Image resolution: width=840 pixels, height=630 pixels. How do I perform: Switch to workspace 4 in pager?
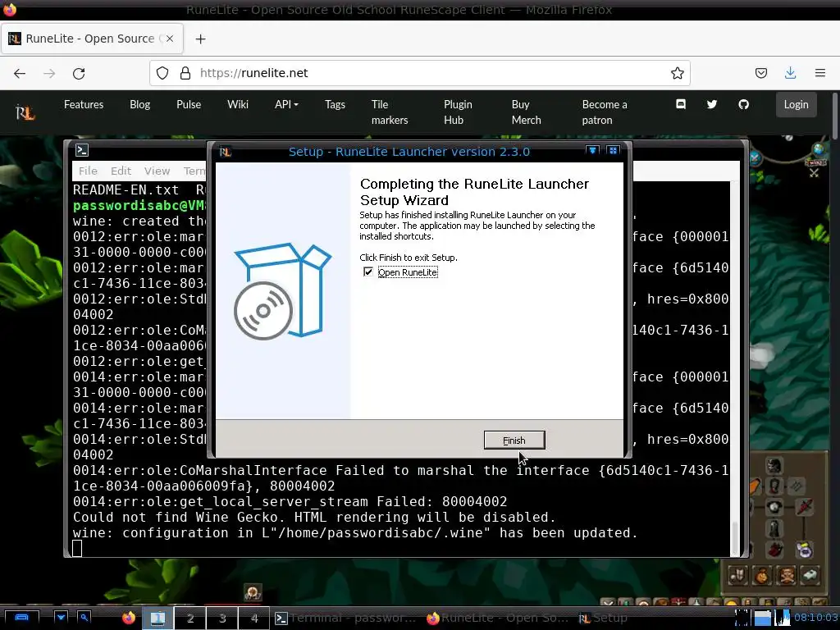(x=254, y=618)
